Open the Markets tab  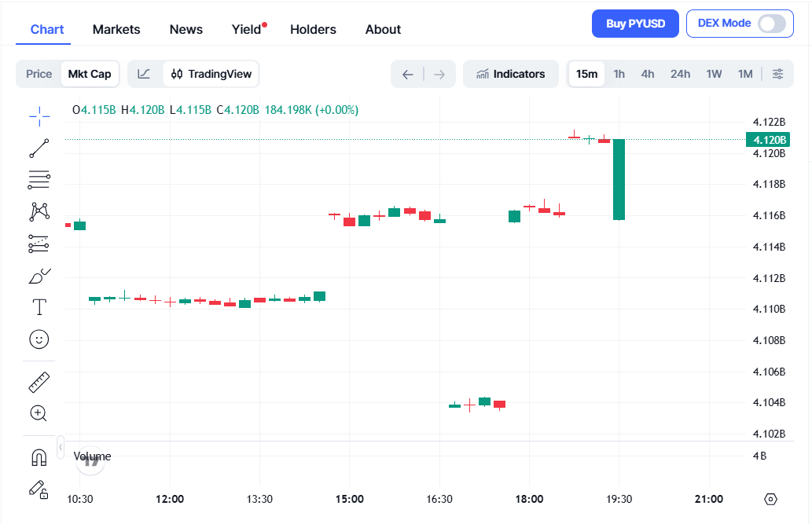(x=116, y=29)
